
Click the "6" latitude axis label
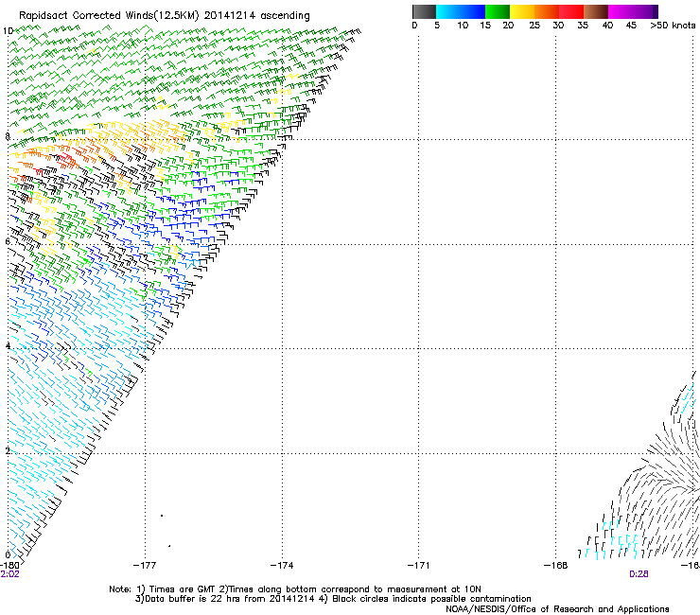tap(8, 241)
